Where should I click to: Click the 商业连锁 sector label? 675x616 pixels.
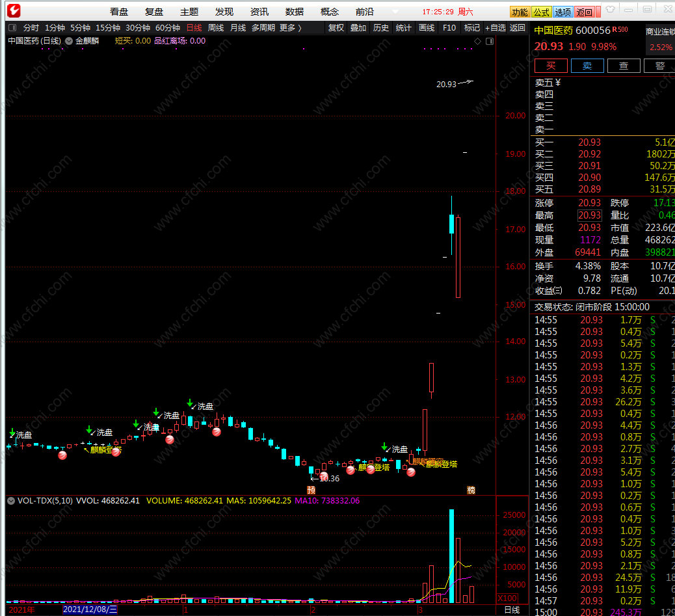click(x=660, y=31)
